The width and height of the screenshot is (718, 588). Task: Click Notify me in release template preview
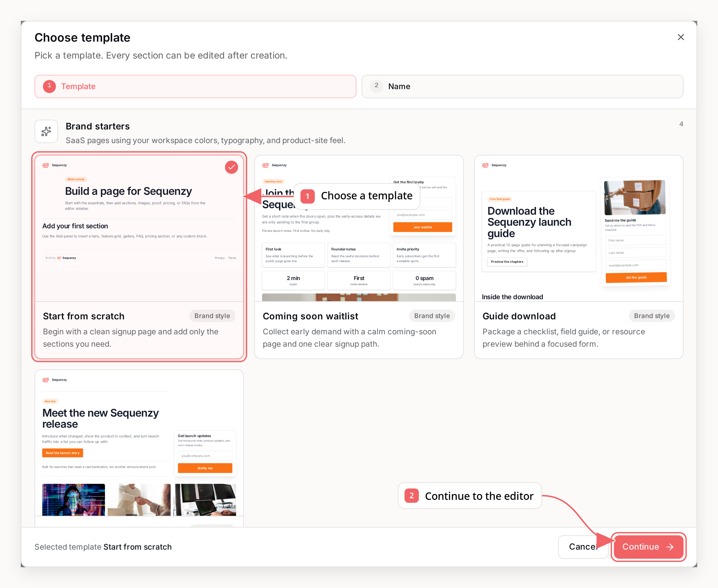point(205,468)
